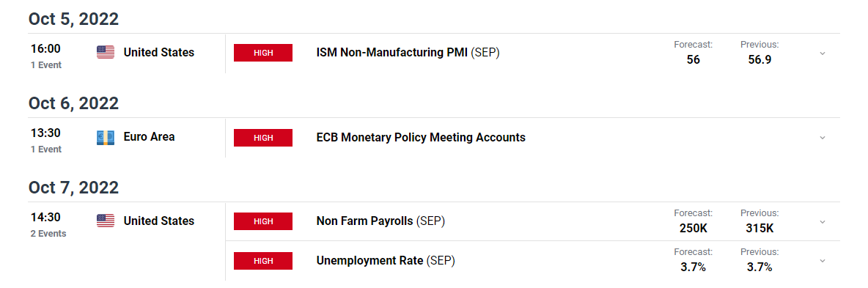Click the Oct 5, 2022 date heading

point(73,19)
